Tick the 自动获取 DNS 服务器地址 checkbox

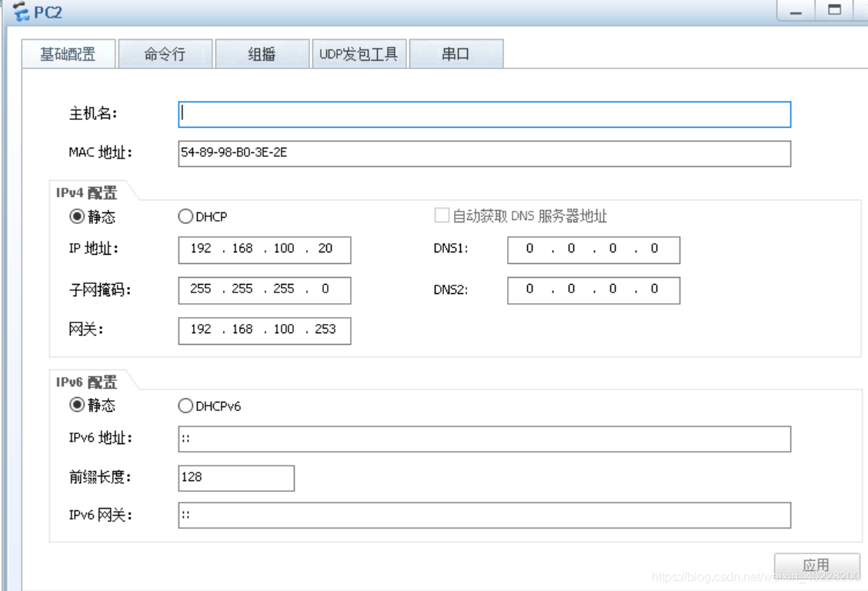(442, 215)
